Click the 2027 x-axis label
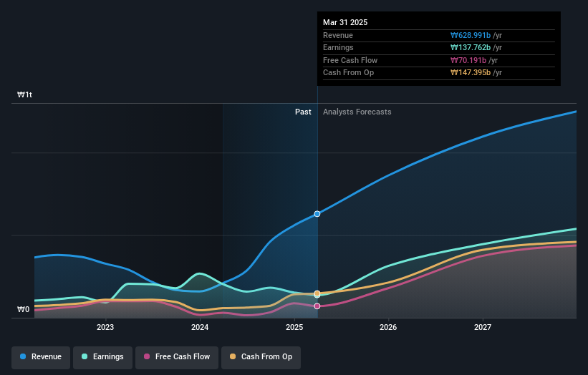588x375 pixels. pyautogui.click(x=483, y=327)
